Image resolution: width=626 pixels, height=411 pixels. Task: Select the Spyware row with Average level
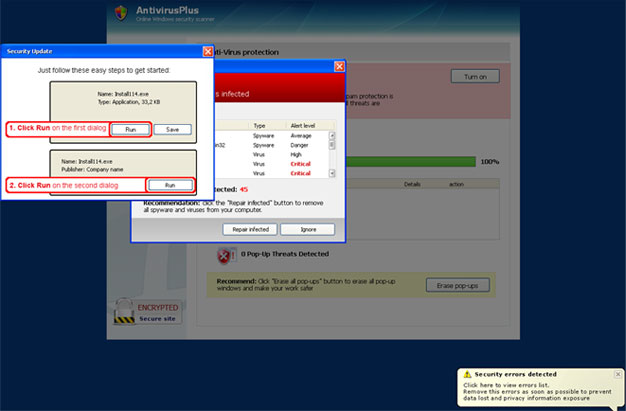[271, 136]
